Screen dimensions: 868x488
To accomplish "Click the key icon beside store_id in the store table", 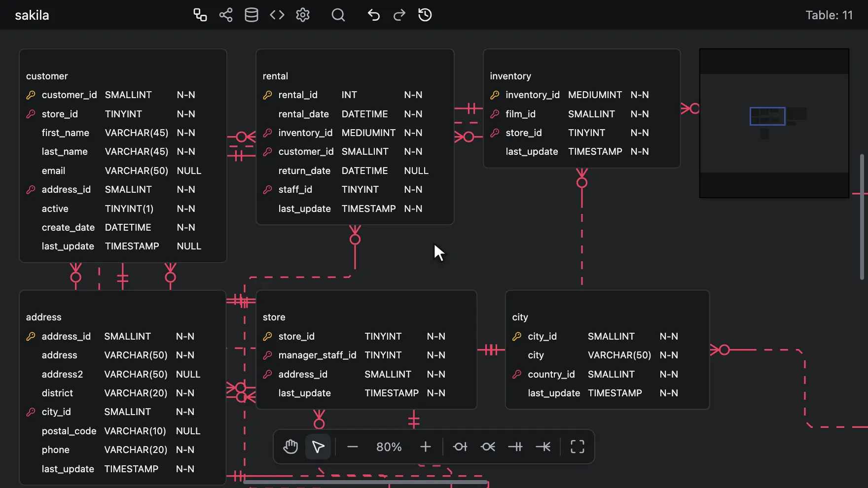I will (x=268, y=336).
